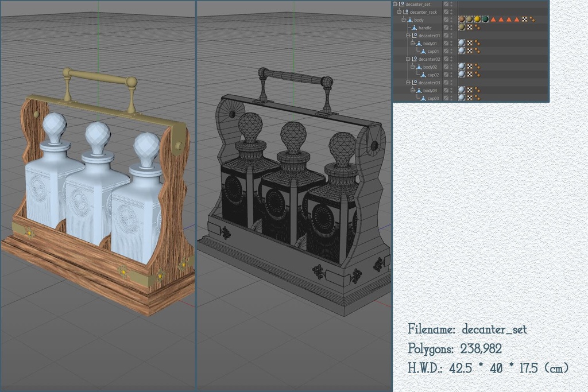
Task: Click the 'Filename: decanter_set' text
Action: pyautogui.click(x=467, y=329)
